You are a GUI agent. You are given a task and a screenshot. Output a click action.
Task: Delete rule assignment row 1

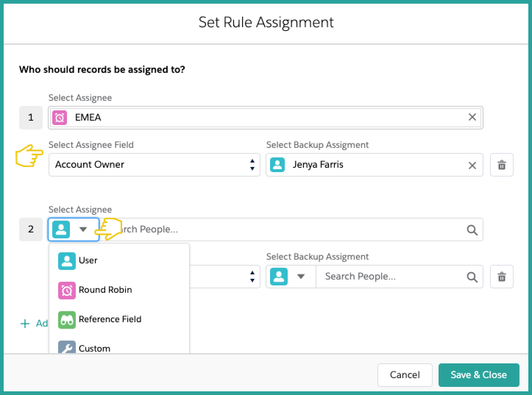[x=501, y=165]
